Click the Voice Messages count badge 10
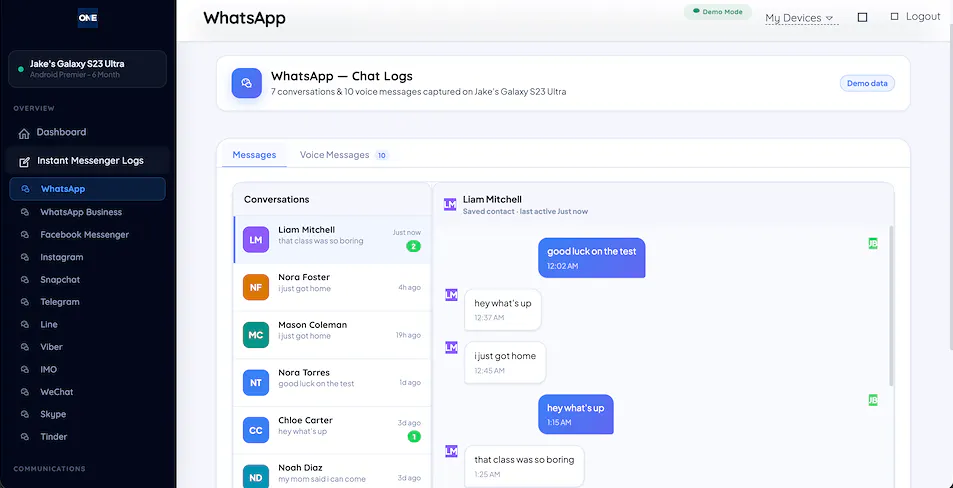The width and height of the screenshot is (953, 488). (x=382, y=156)
